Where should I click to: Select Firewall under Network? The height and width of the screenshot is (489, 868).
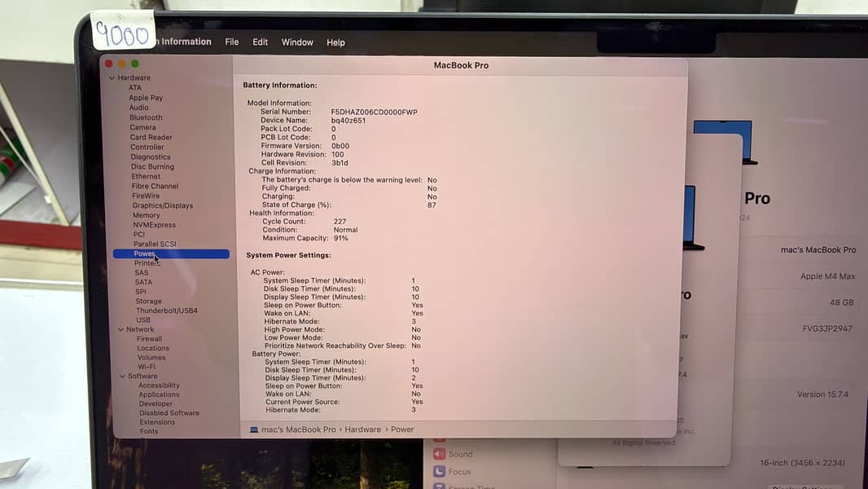point(150,339)
